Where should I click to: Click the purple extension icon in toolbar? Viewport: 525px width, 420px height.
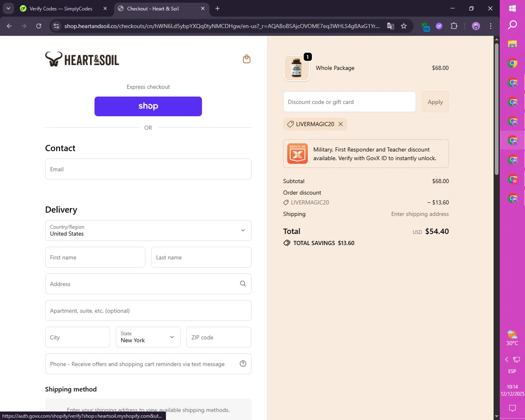pyautogui.click(x=439, y=26)
